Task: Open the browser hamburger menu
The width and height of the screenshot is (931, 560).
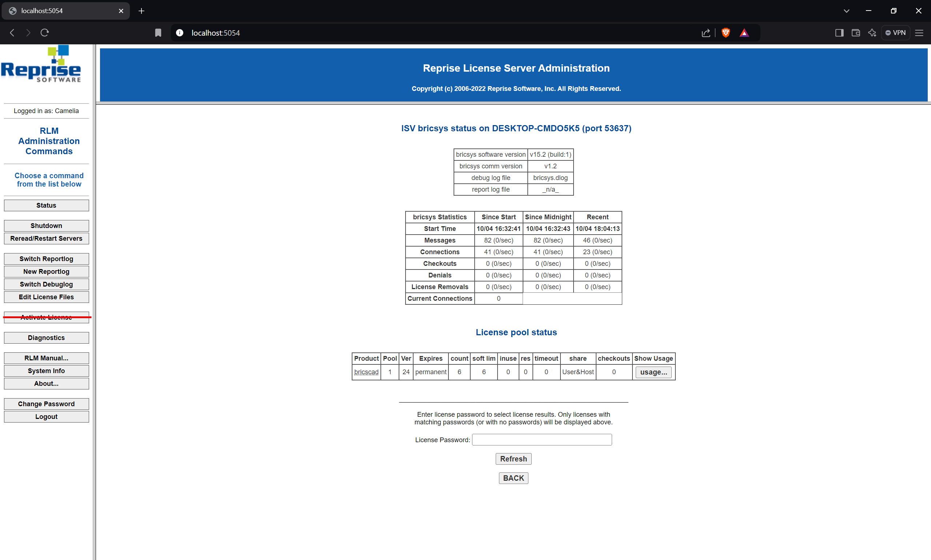Action: [919, 33]
